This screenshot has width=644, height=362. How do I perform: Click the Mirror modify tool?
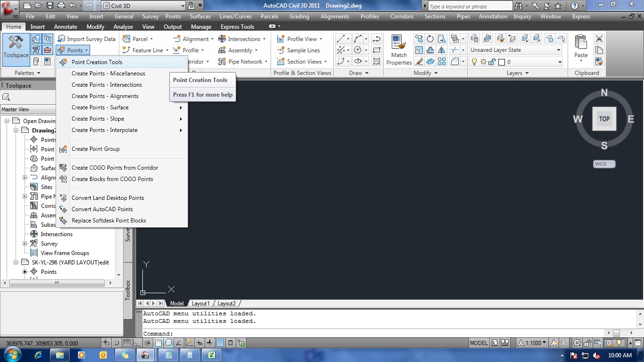[441, 50]
